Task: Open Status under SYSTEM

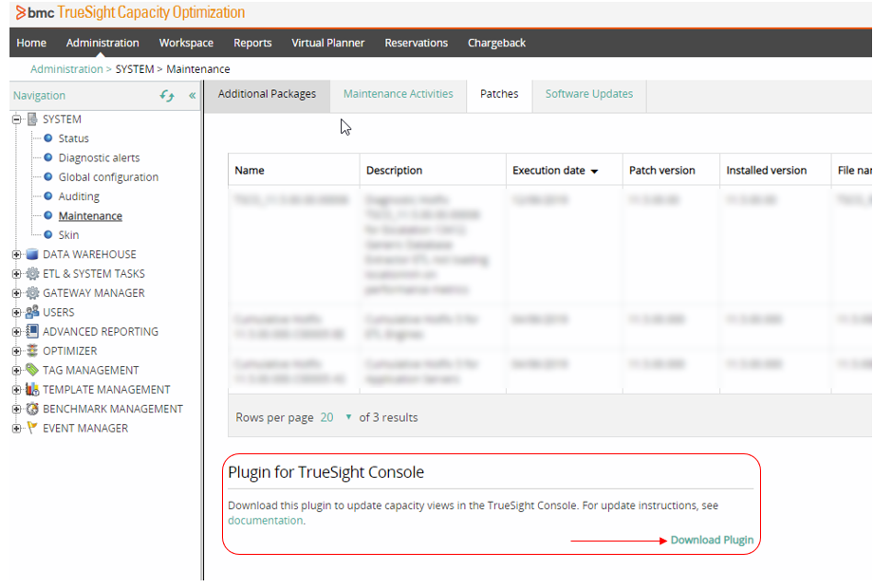Action: (x=73, y=138)
